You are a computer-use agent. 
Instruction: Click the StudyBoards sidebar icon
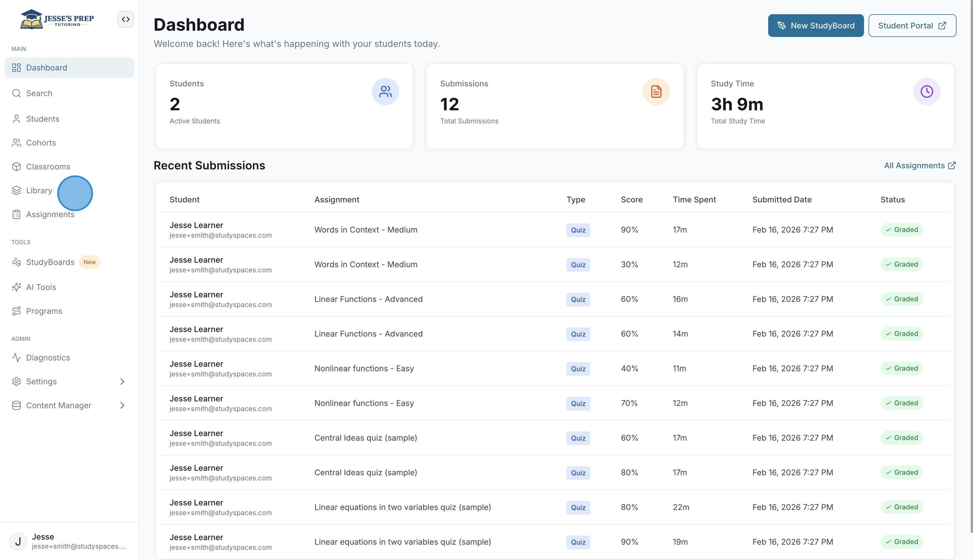tap(16, 262)
